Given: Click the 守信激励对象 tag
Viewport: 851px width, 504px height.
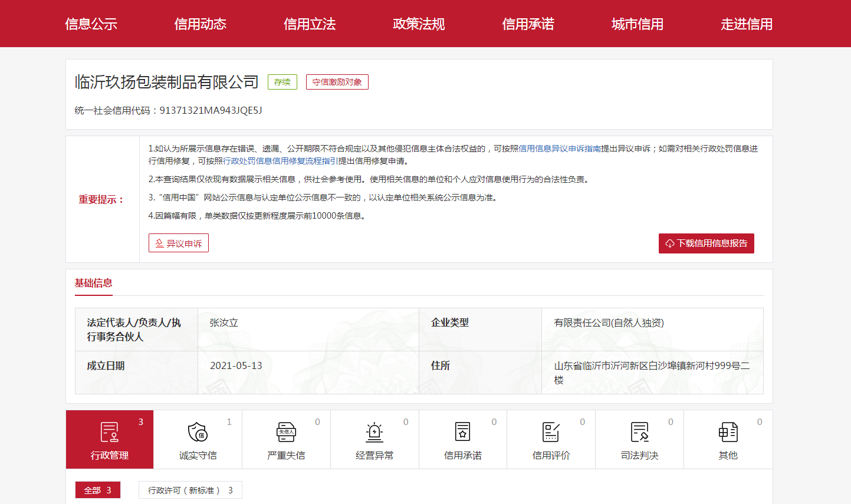Looking at the screenshot, I should pos(337,82).
